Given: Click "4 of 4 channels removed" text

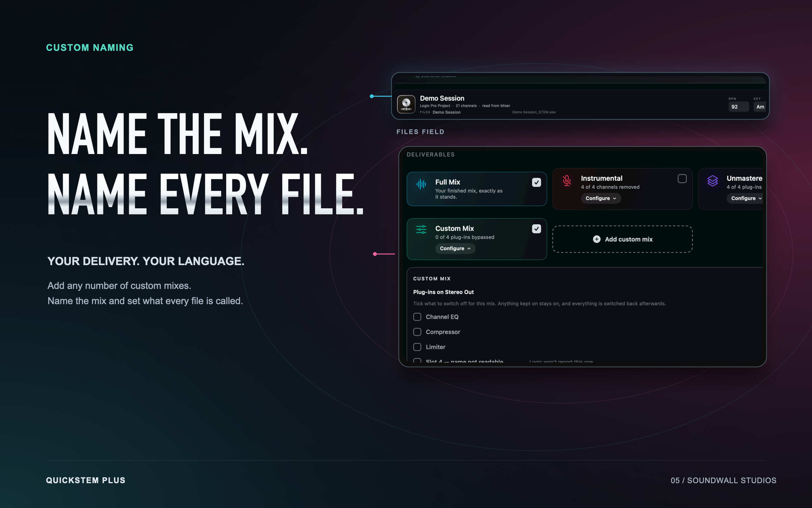Looking at the screenshot, I should click(610, 187).
